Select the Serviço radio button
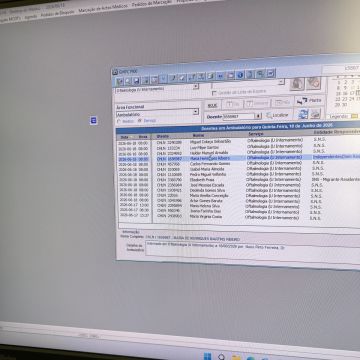Screen dimensions: 360x360 tap(140, 121)
